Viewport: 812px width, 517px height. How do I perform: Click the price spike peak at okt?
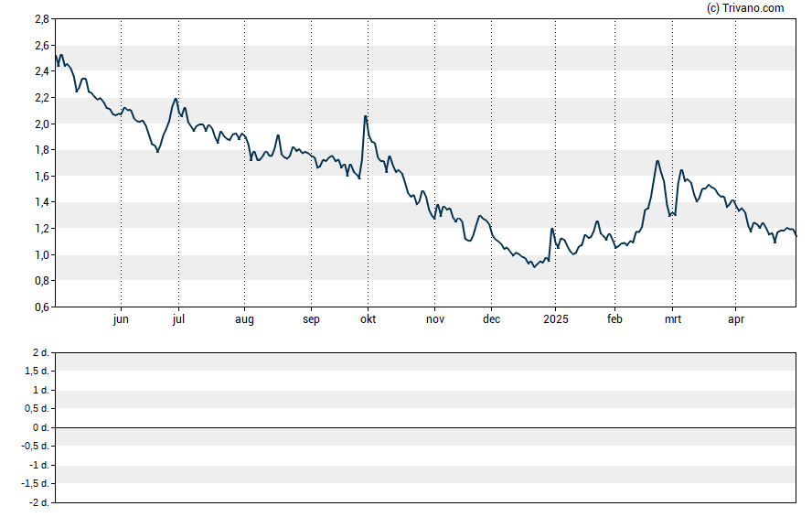[x=365, y=116]
